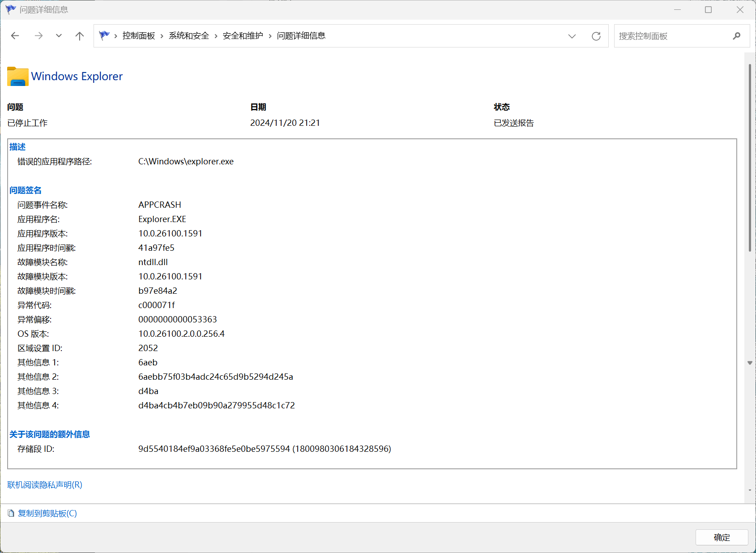Go back using the back arrow
Screen dimensions: 756x553
(15, 36)
